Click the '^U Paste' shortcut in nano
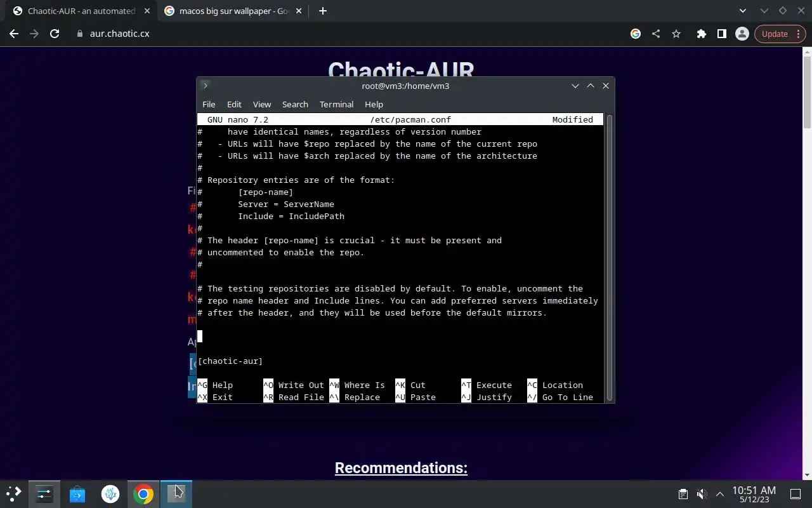Image resolution: width=812 pixels, height=508 pixels. pos(416,397)
